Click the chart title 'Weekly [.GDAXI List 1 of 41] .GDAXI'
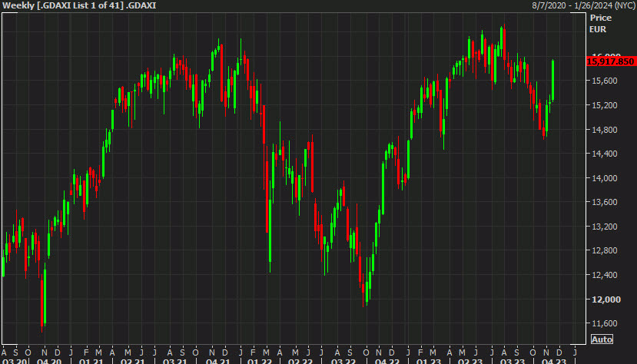Viewport: 637px width, 364px height. coord(79,5)
